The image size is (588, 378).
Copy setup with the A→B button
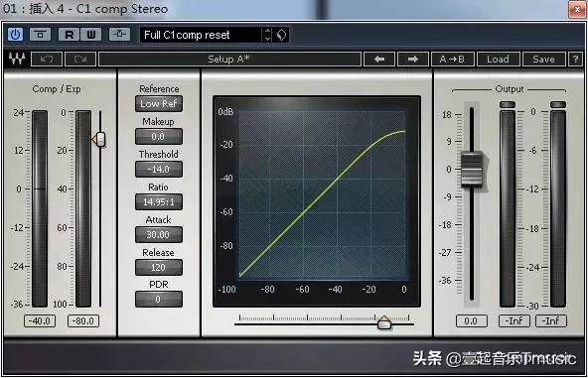point(453,60)
